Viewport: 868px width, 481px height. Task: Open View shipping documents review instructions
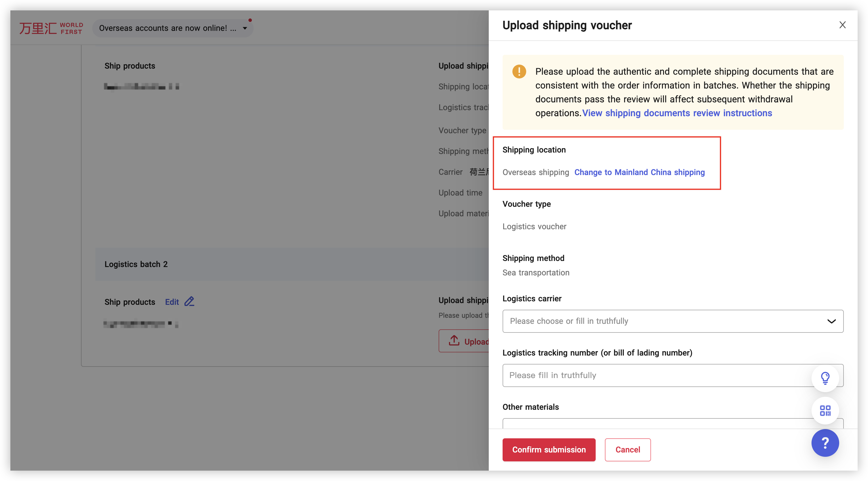click(677, 113)
